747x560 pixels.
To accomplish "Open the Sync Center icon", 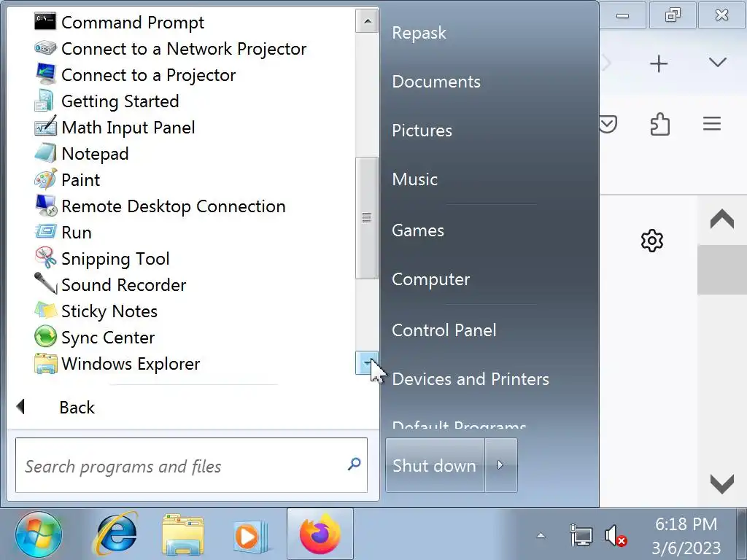I will pyautogui.click(x=45, y=337).
